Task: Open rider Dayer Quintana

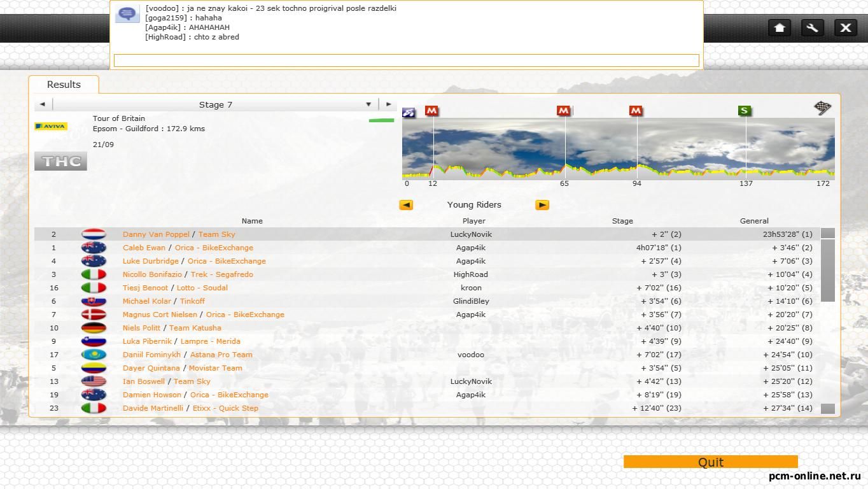Action: pyautogui.click(x=151, y=368)
